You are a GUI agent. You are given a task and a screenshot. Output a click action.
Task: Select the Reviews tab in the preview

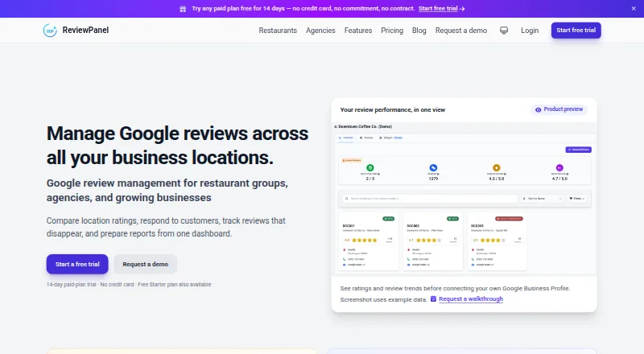point(366,138)
